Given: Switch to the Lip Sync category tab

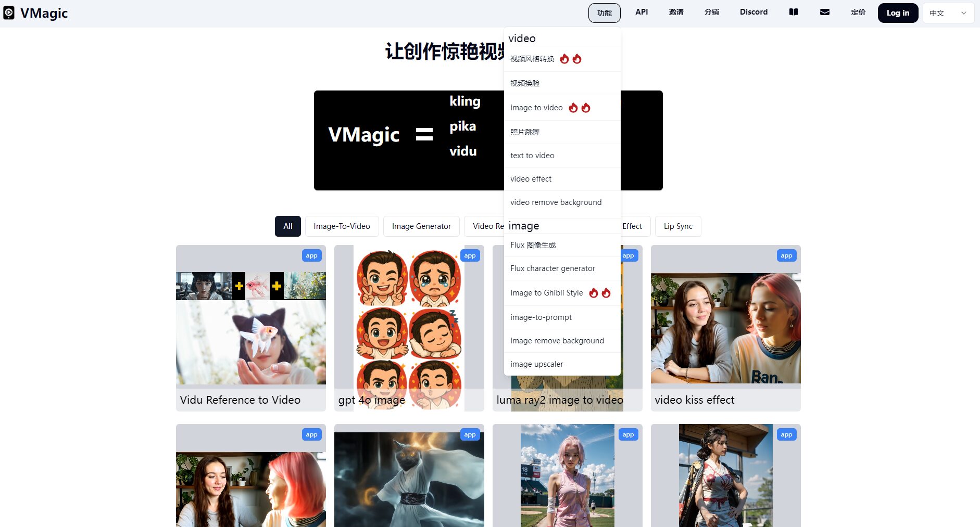Looking at the screenshot, I should (678, 226).
